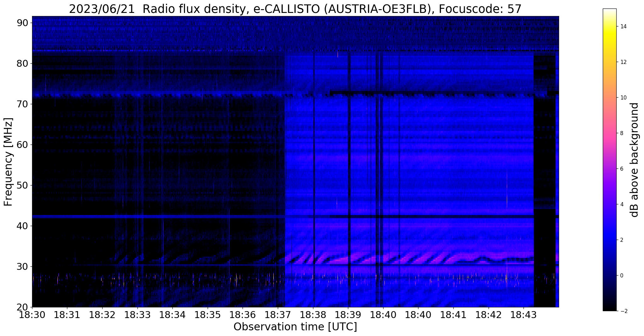Click the 80 frequency tick label
Screen dimensions: 644x336
[x=23, y=63]
